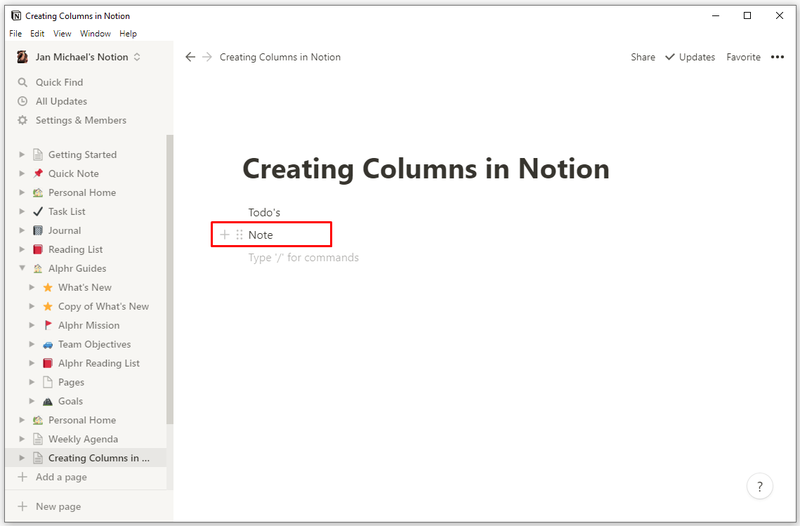Click the Quick Note pushpin icon

pos(38,173)
